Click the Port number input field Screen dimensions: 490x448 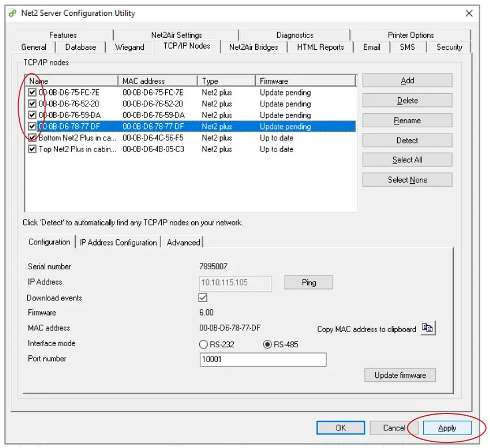pos(263,359)
